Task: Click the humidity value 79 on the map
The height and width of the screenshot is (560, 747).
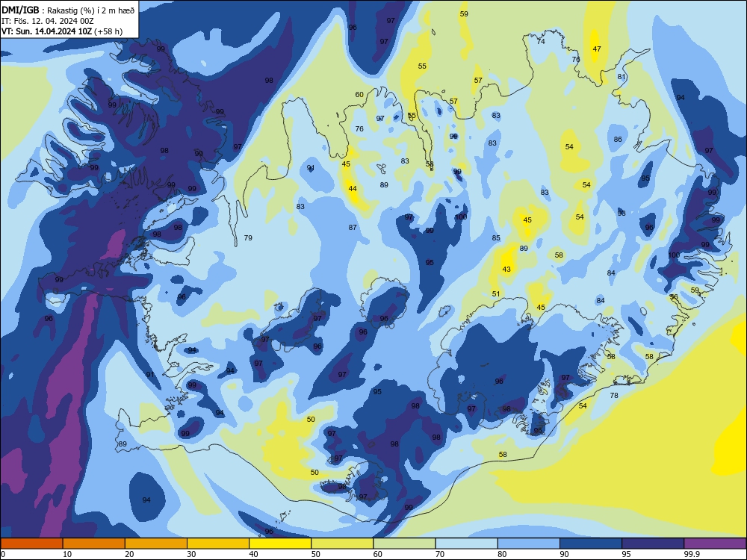Action: [248, 238]
